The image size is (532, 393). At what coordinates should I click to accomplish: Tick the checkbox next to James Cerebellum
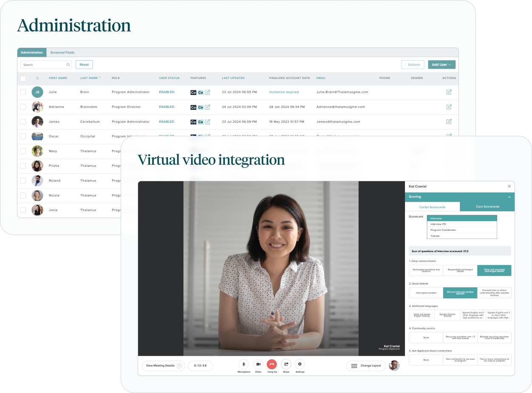click(x=23, y=122)
